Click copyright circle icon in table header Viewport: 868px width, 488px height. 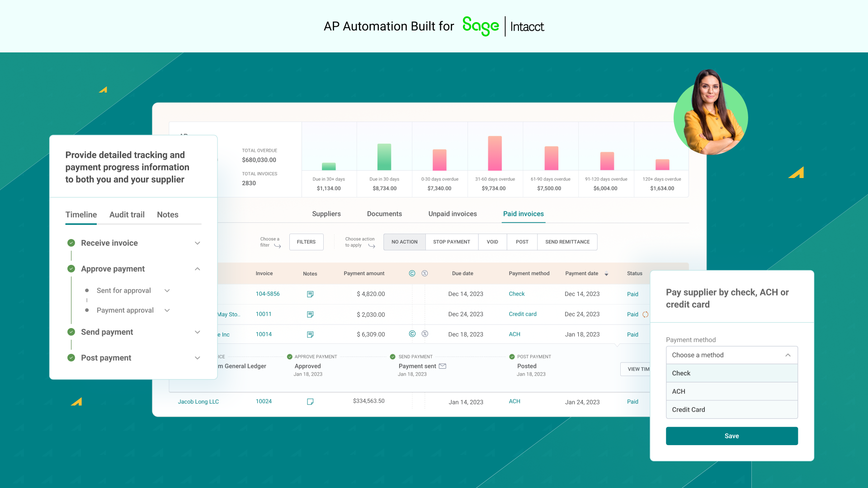[x=412, y=273]
